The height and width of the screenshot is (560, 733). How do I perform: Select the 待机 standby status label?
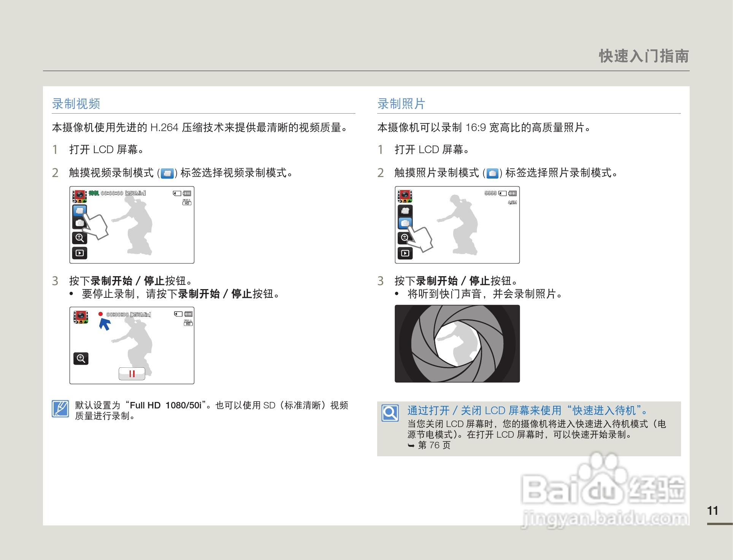point(94,193)
